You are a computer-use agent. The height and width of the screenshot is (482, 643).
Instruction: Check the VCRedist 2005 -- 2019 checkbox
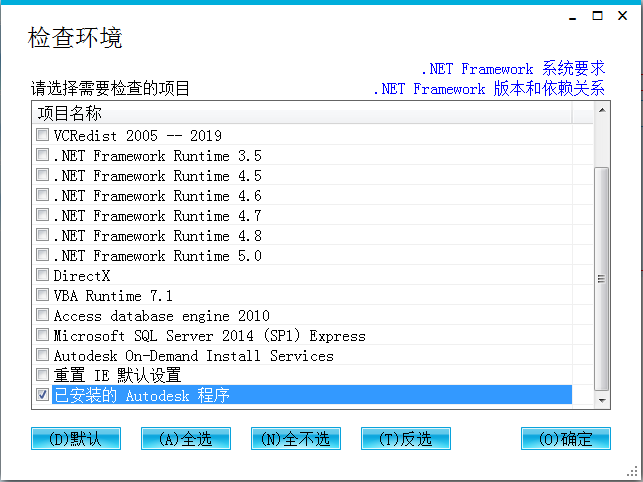(42, 135)
